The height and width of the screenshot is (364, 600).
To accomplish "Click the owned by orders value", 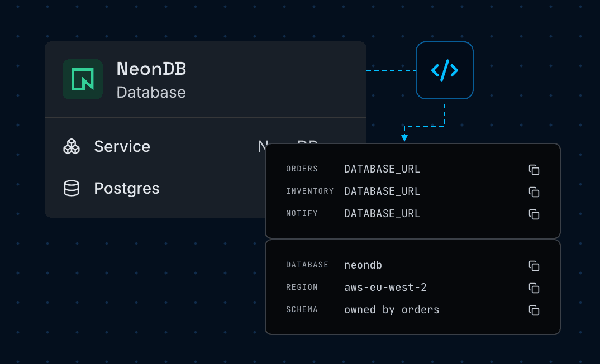I will [392, 310].
